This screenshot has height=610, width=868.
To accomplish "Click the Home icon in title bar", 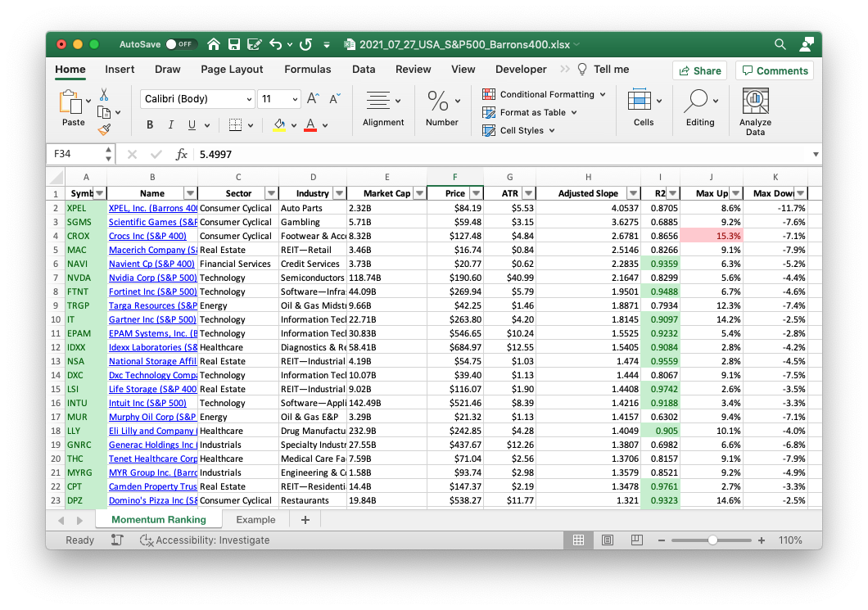I will click(214, 44).
